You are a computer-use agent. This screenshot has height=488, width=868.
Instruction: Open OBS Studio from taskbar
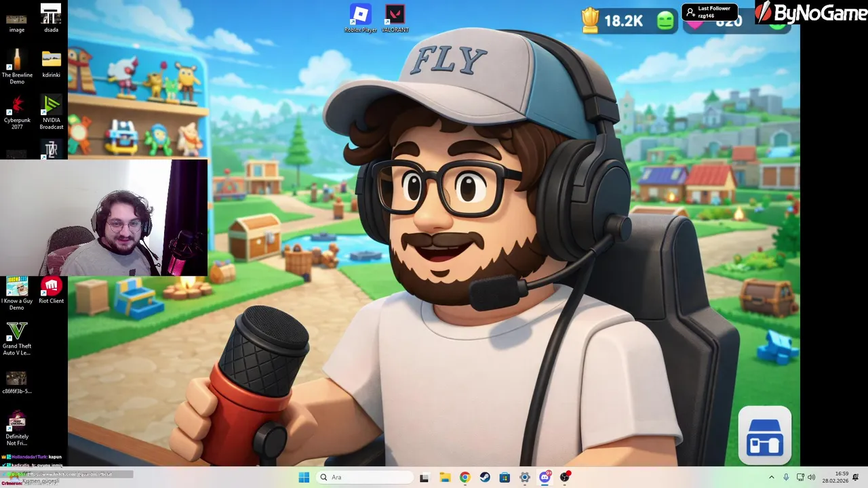(x=565, y=477)
